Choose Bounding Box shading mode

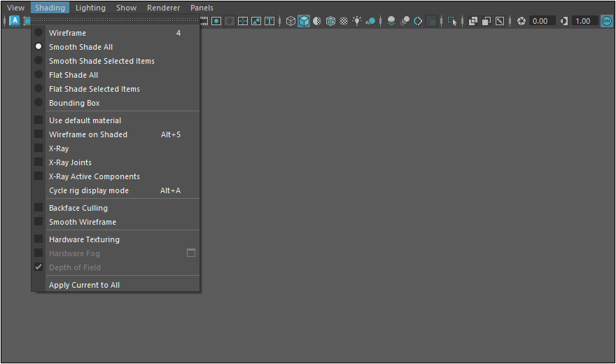tap(74, 103)
